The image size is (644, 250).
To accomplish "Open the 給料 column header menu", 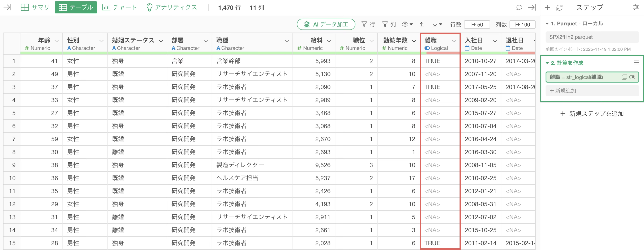I will click(329, 41).
